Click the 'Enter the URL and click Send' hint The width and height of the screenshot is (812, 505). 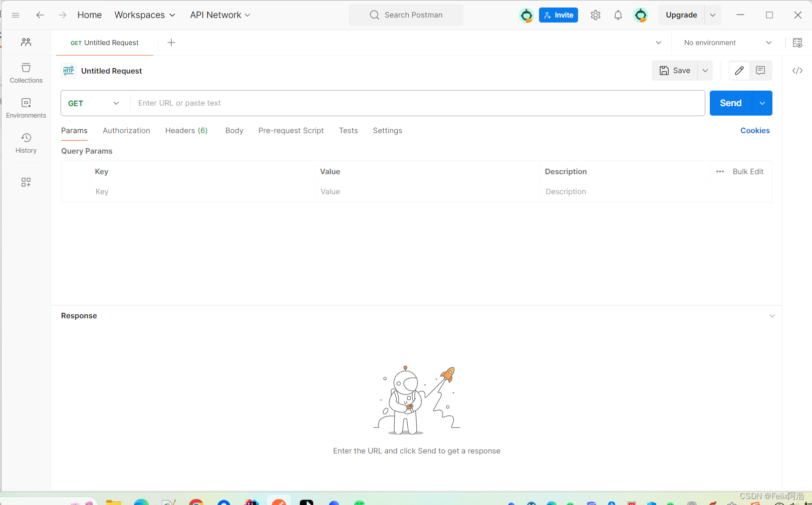tap(417, 451)
